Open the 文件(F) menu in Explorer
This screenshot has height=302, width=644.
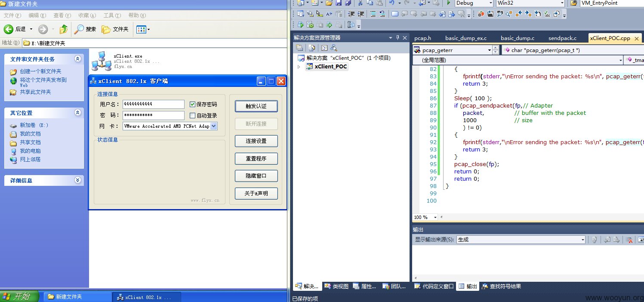[12, 15]
